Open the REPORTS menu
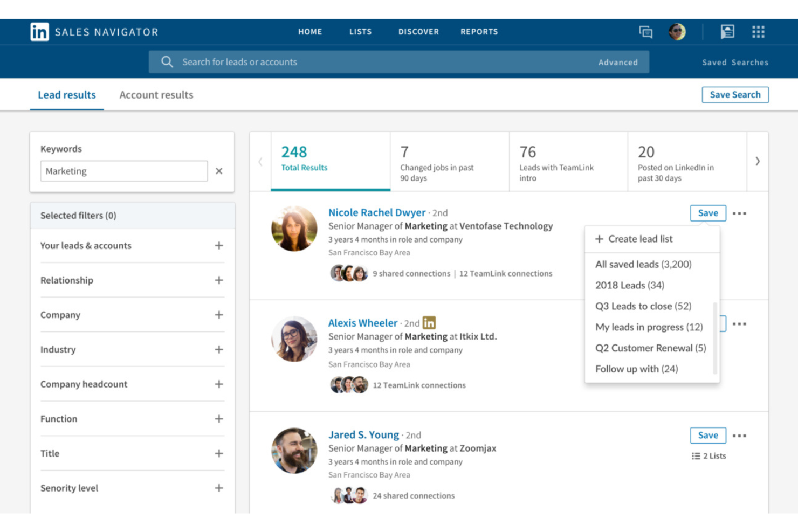Image resolution: width=798 pixels, height=532 pixels. tap(479, 32)
